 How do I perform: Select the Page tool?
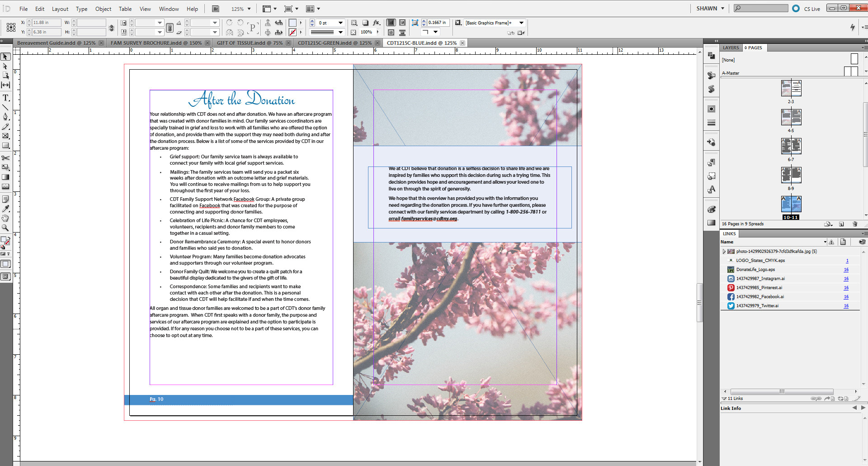pos(5,76)
